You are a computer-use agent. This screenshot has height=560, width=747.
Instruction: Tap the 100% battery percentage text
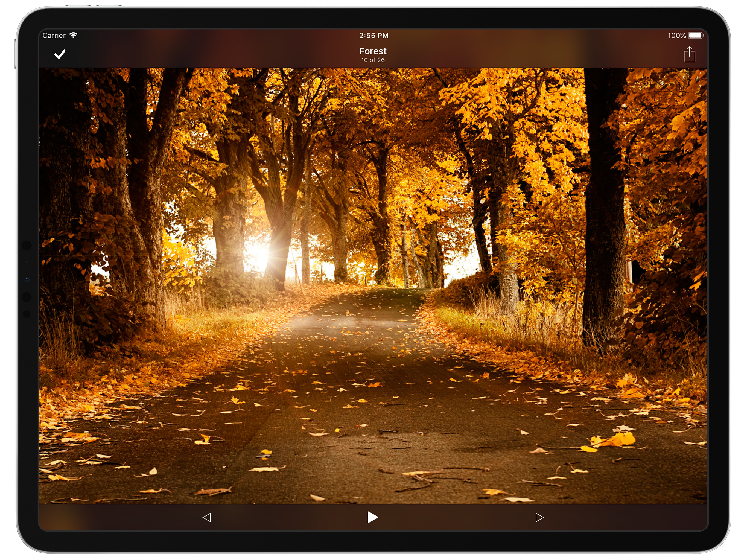tap(676, 36)
